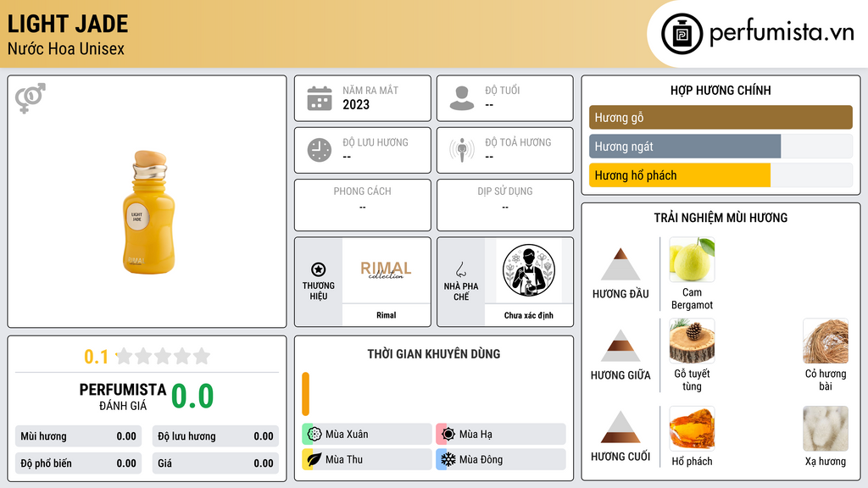Click the Mùi hương score field
Viewport: 868px width, 488px height.
(78, 436)
